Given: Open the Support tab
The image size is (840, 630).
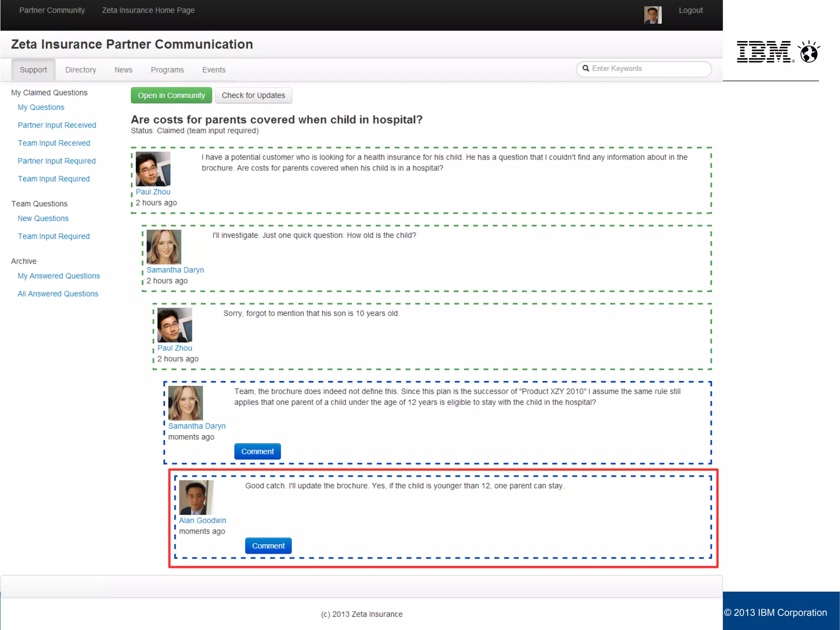Looking at the screenshot, I should [33, 70].
